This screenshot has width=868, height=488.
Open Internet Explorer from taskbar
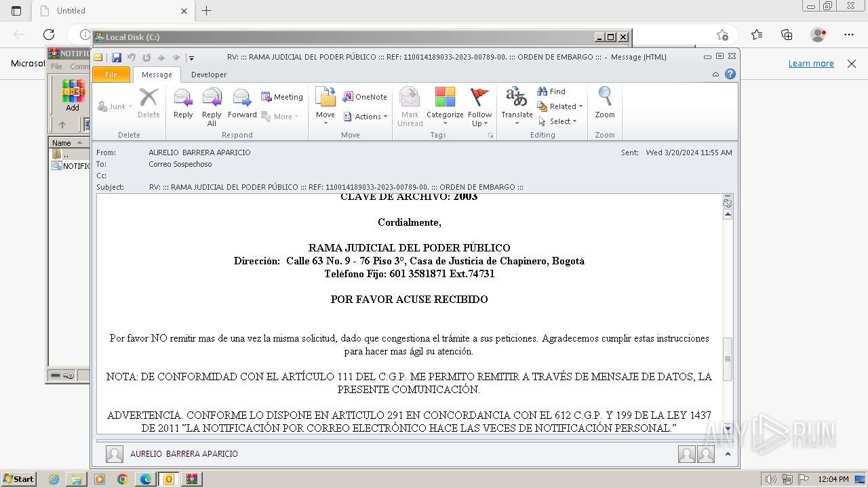coord(54,479)
